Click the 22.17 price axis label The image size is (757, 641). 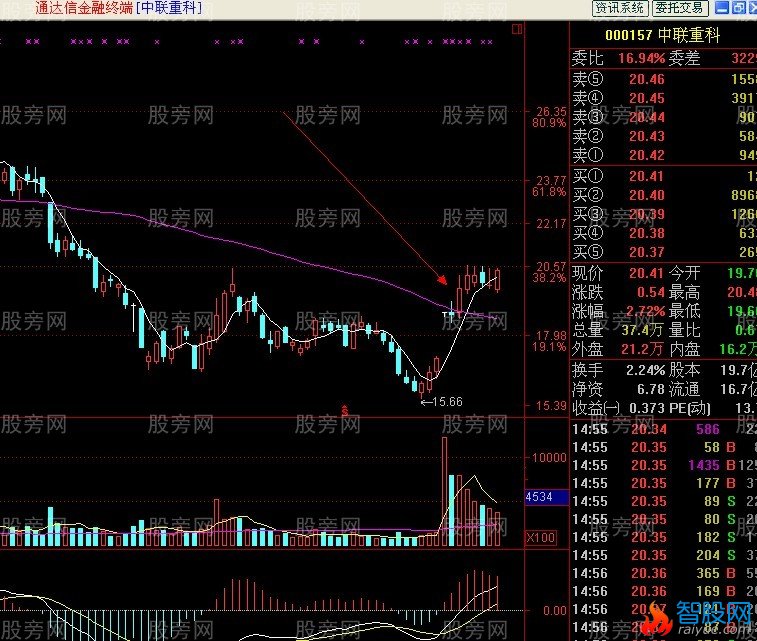point(551,224)
